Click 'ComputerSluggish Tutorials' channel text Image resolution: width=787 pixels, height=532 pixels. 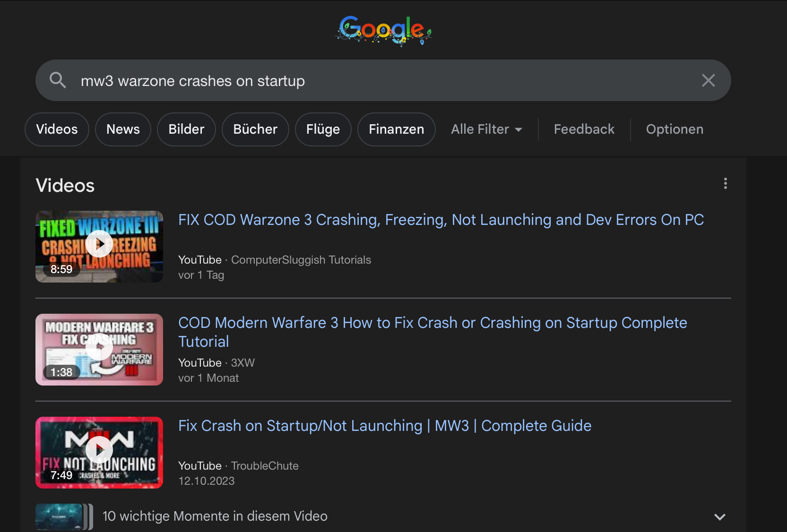click(x=301, y=260)
